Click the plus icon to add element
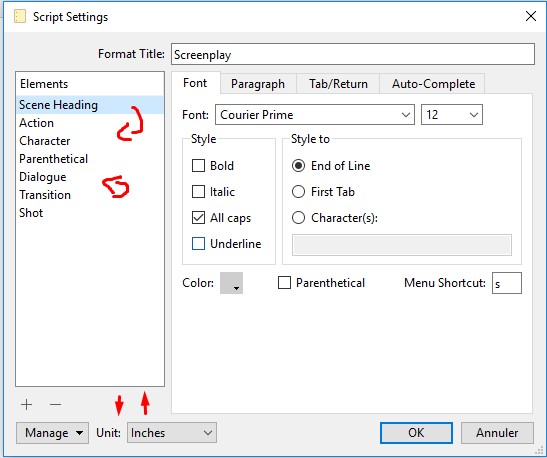This screenshot has width=547, height=458. click(x=27, y=405)
